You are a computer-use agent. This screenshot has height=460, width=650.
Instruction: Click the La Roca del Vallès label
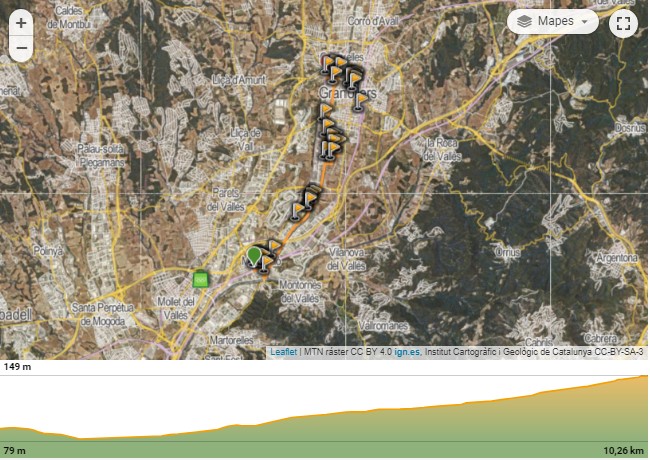[x=441, y=148]
